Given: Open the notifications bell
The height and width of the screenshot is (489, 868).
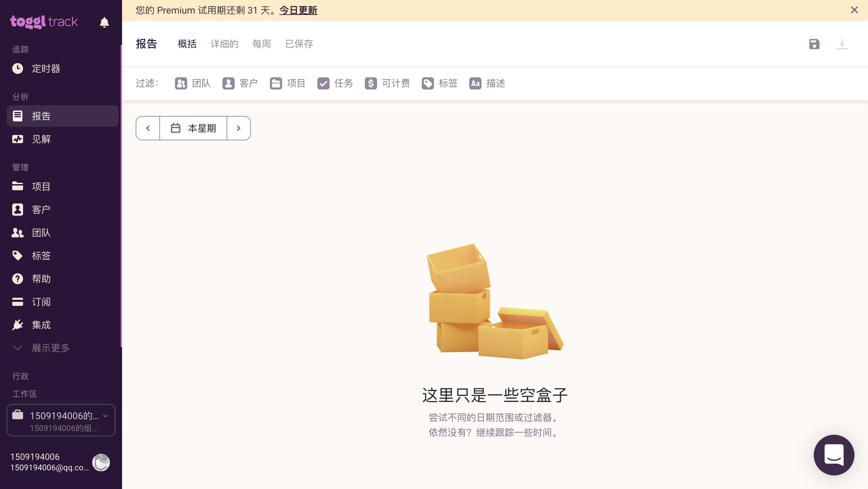Looking at the screenshot, I should pyautogui.click(x=104, y=22).
